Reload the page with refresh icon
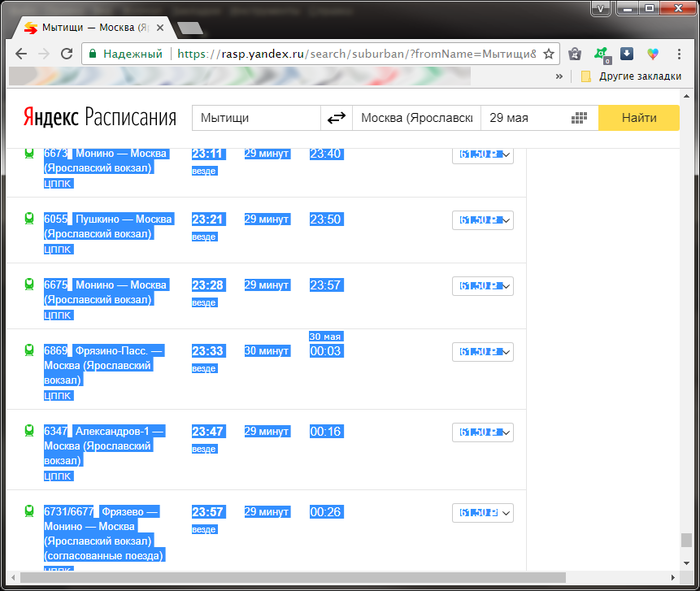The height and width of the screenshot is (591, 700). 67,54
